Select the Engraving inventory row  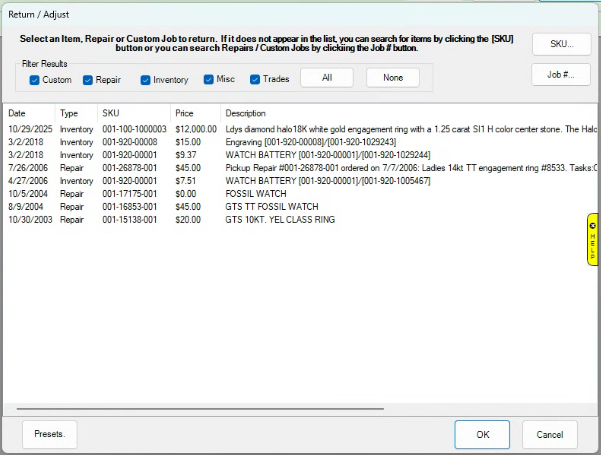[300, 142]
